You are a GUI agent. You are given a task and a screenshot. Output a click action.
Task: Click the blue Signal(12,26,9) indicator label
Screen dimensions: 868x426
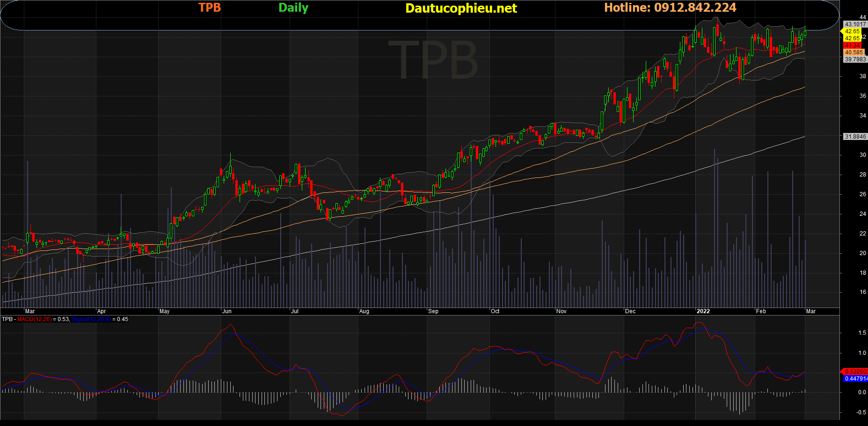[x=91, y=319]
